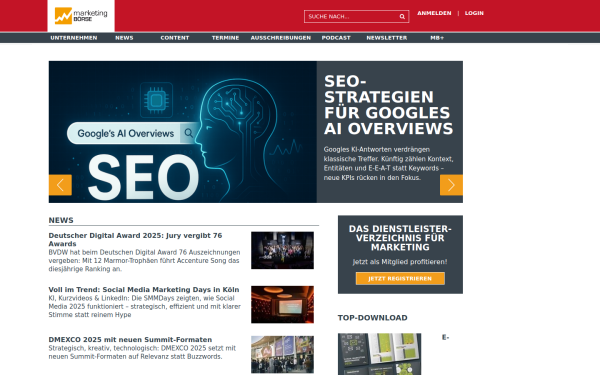Screen dimensions: 600x375
Task: Open the News menu item
Action: (x=124, y=38)
